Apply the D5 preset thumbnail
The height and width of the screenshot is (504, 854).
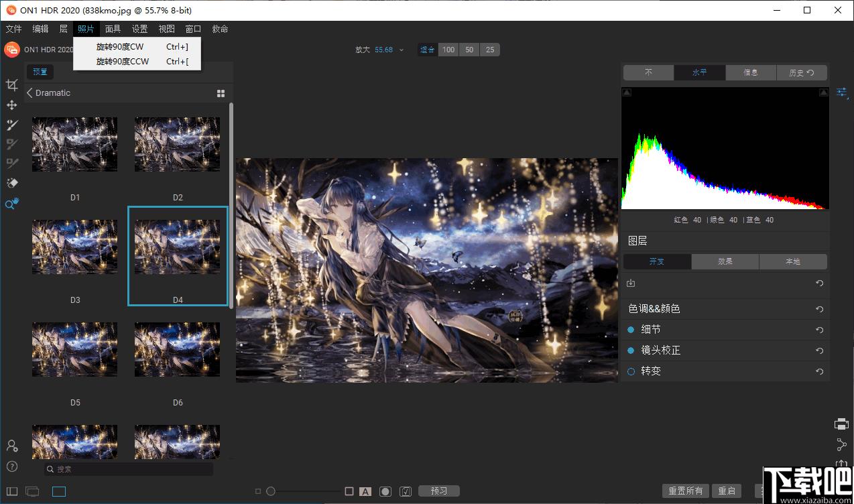(x=75, y=350)
